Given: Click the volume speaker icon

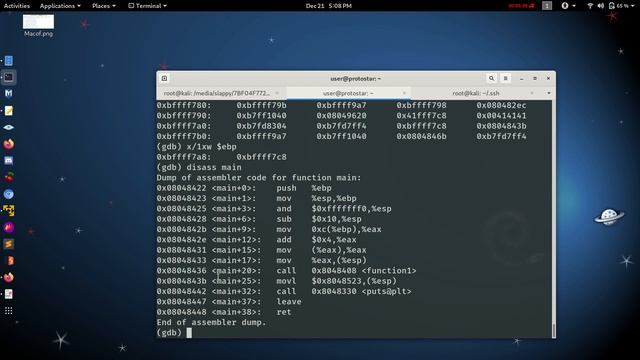Looking at the screenshot, I should click(601, 6).
